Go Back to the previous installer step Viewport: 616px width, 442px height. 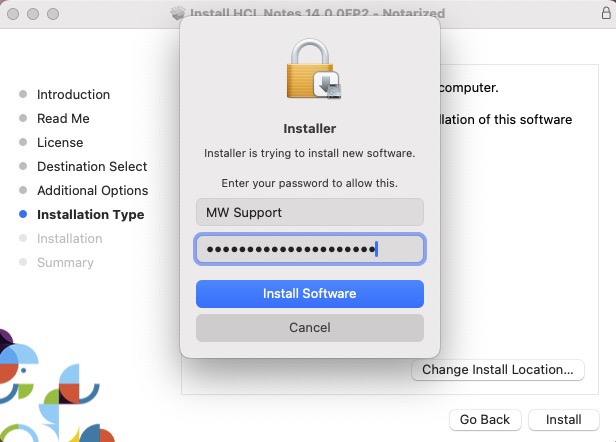click(x=485, y=419)
